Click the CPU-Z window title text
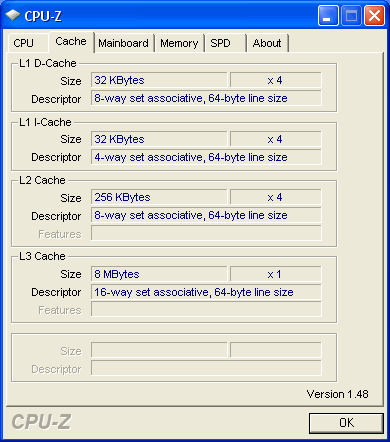 pyautogui.click(x=43, y=16)
